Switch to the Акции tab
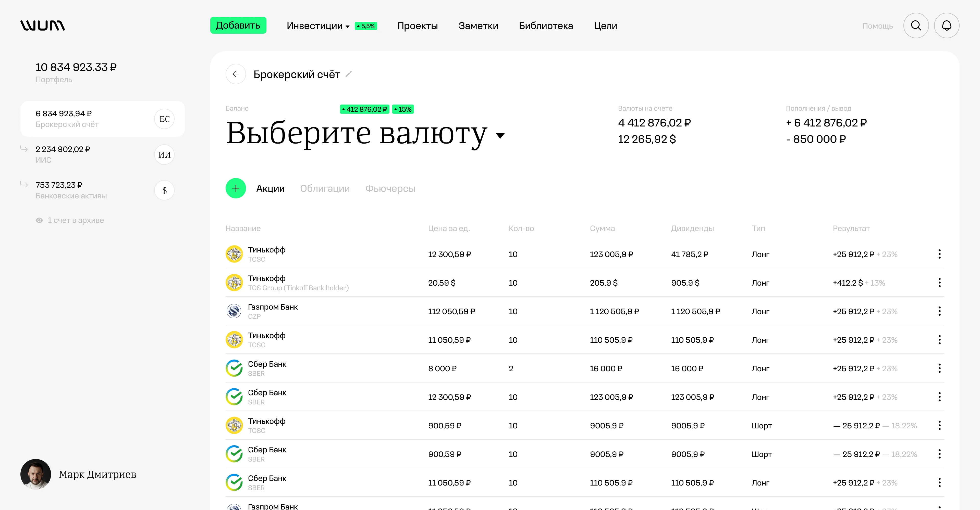Screen dimensions: 980x510 [x=271, y=188]
